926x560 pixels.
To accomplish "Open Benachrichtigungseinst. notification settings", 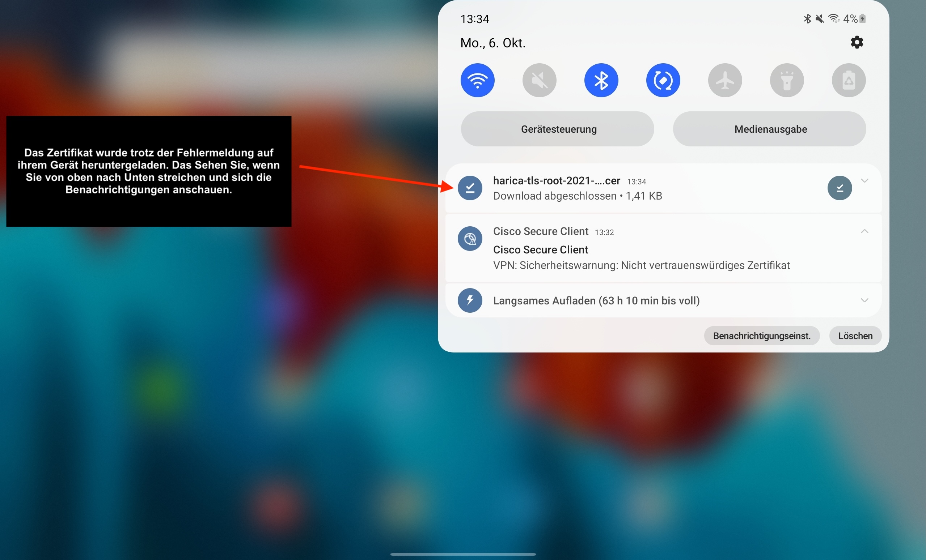I will [761, 336].
